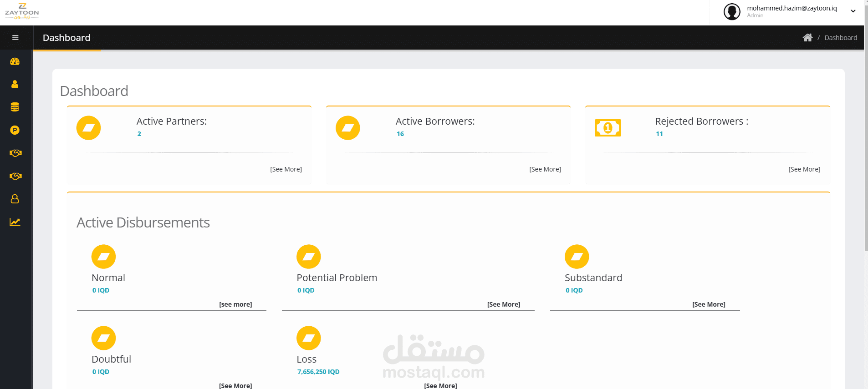Open the second handshake sidebar icon
This screenshot has width=868, height=389.
15,176
